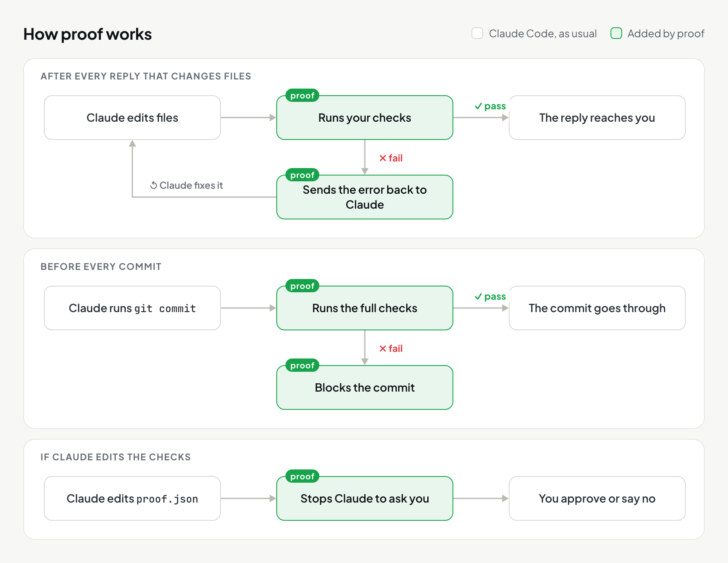The width and height of the screenshot is (728, 563).
Task: Click the Claude runs git commit box
Action: click(x=132, y=308)
